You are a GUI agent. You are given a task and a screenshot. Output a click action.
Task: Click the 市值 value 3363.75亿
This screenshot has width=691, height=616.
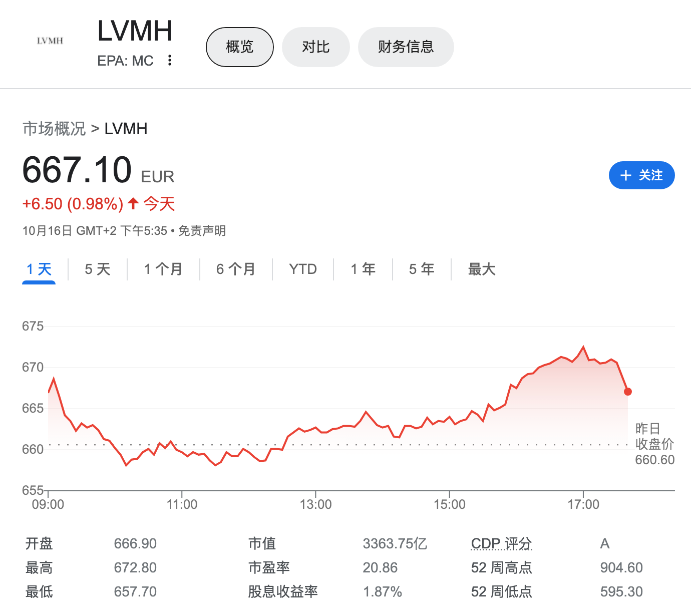(395, 543)
